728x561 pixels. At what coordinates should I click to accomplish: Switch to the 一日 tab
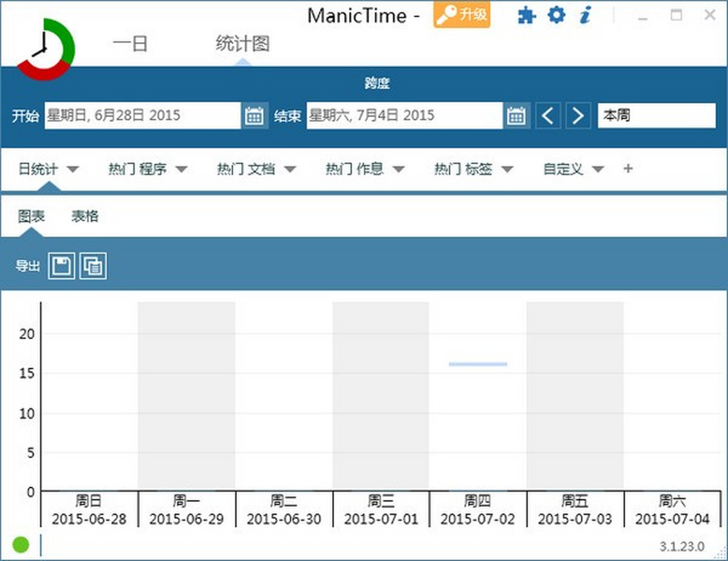pos(130,44)
